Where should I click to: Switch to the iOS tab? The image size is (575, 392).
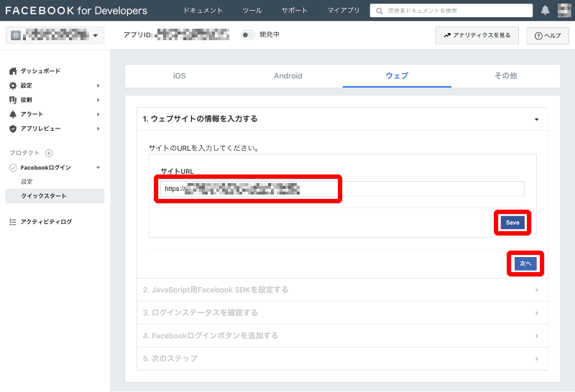click(179, 76)
